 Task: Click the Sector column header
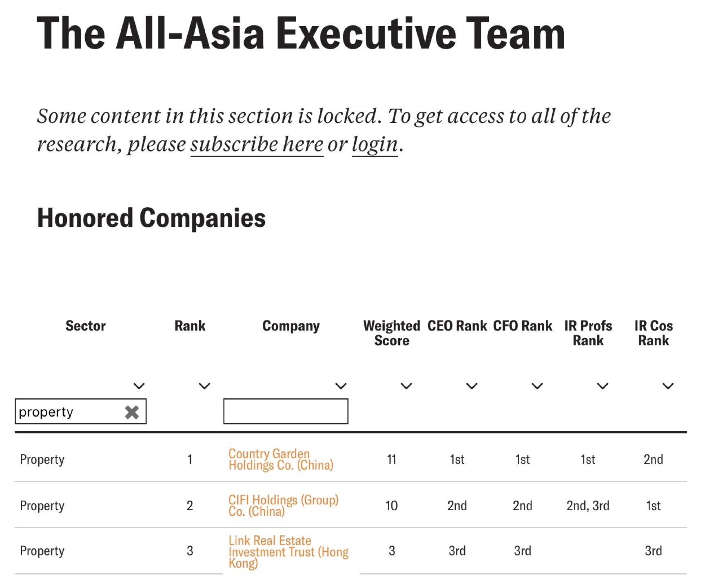coord(85,326)
